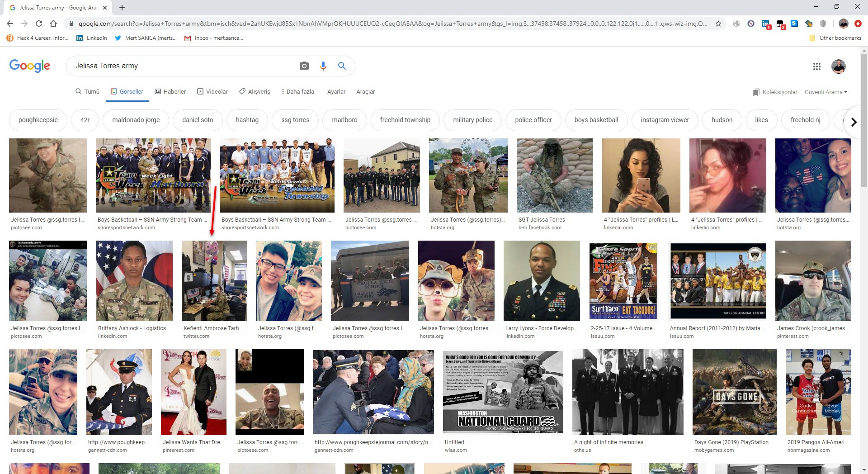Switch to the Alışveriş tab
Image resolution: width=868 pixels, height=474 pixels.
(255, 91)
